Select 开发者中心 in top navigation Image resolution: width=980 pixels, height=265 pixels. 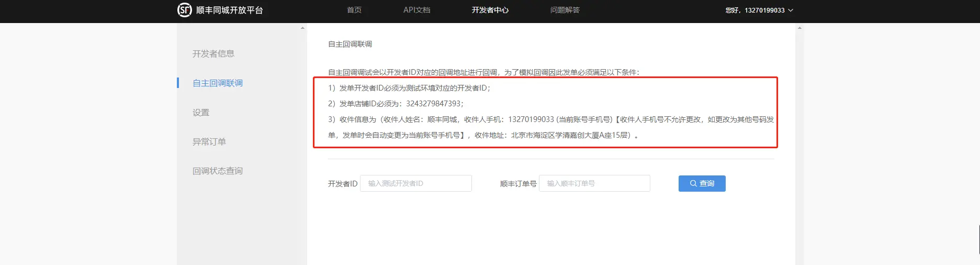pyautogui.click(x=490, y=10)
